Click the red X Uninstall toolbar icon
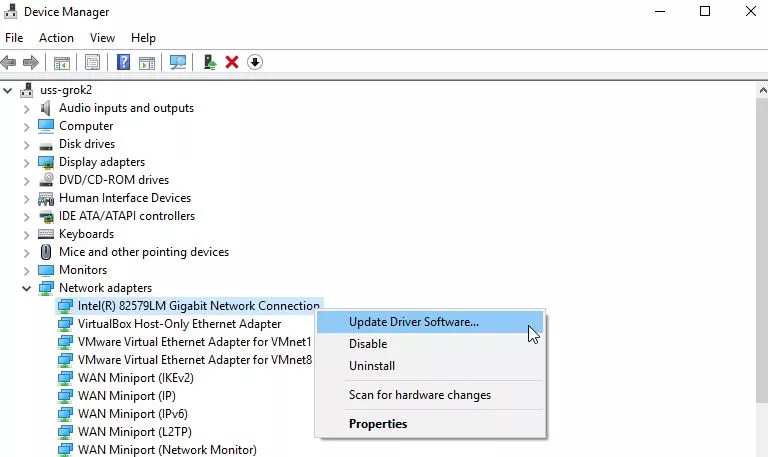Viewport: 768px width, 457px height. [232, 62]
